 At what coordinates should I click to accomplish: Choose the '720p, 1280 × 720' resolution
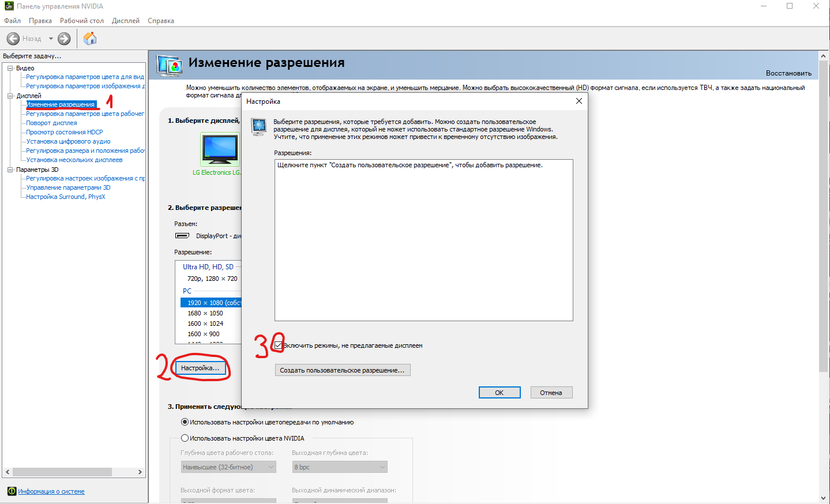tap(211, 279)
